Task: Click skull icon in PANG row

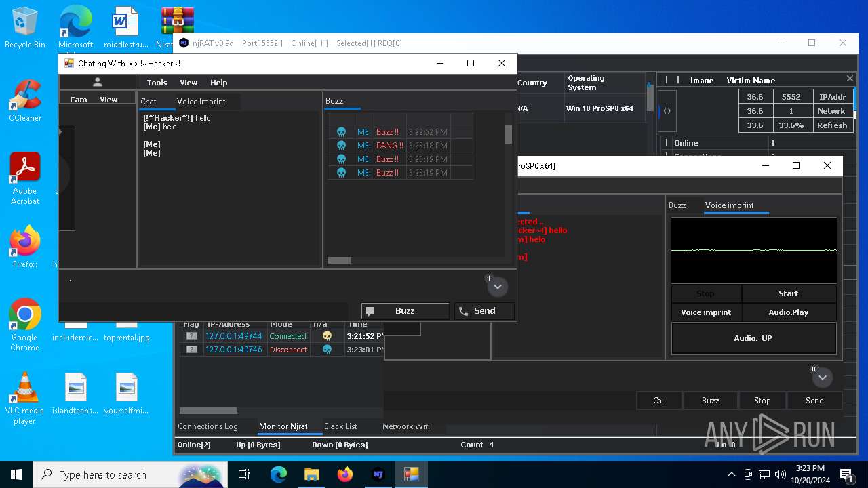Action: [x=342, y=146]
